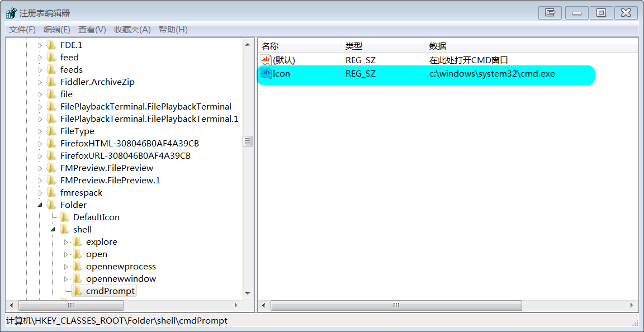Image resolution: width=644 pixels, height=332 pixels.
Task: Click the 类型 column header
Action: tap(383, 46)
